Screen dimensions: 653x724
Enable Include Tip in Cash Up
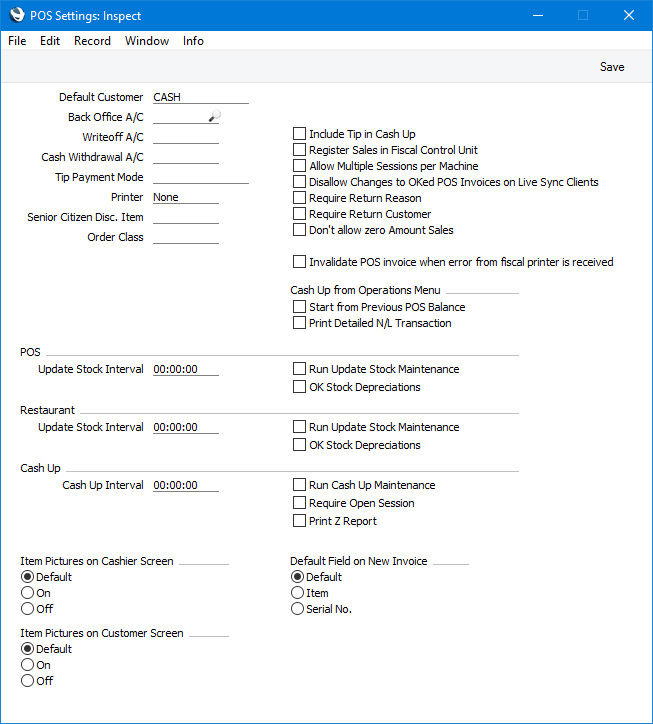(x=299, y=134)
